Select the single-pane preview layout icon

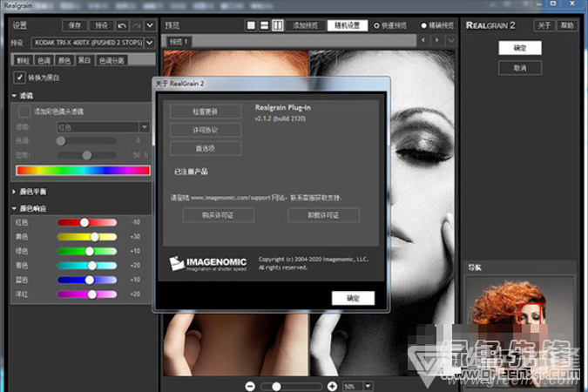251,25
